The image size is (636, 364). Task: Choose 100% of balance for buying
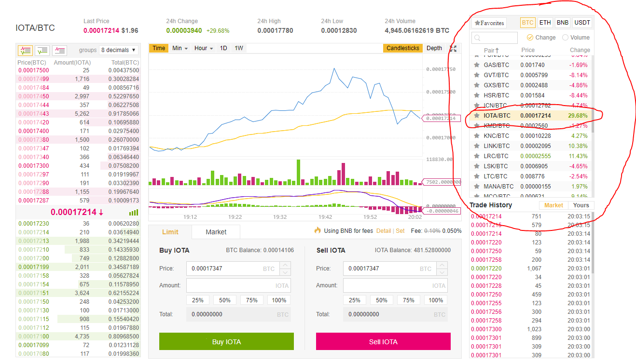pyautogui.click(x=279, y=300)
